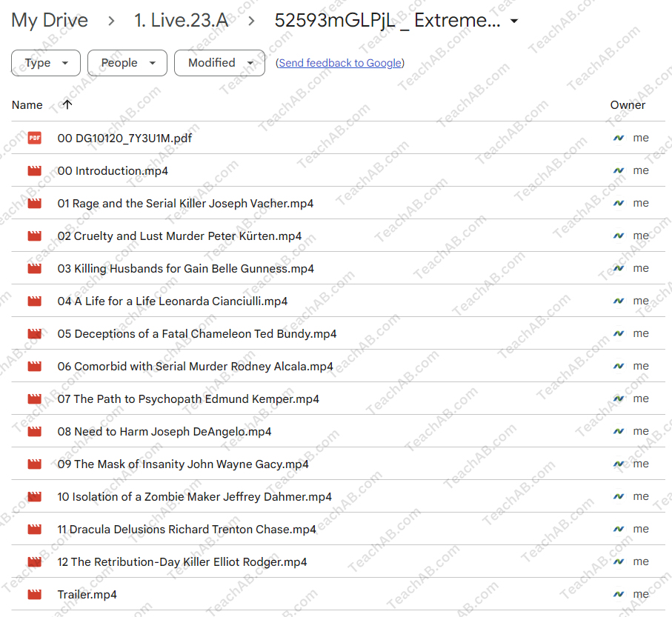
Task: Click the video icon for Elliot Rodger file
Action: (35, 561)
